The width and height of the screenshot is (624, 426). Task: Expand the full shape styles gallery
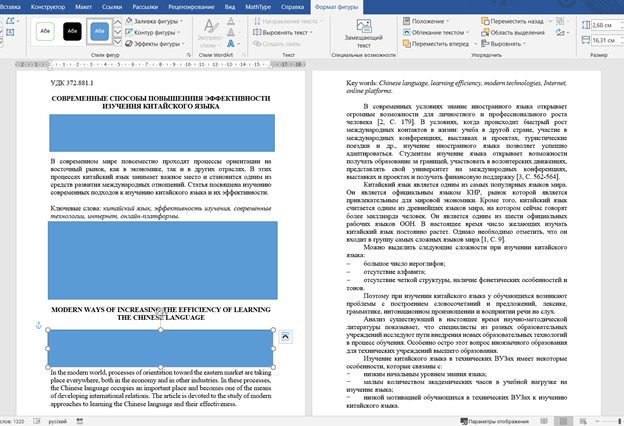coord(118,42)
